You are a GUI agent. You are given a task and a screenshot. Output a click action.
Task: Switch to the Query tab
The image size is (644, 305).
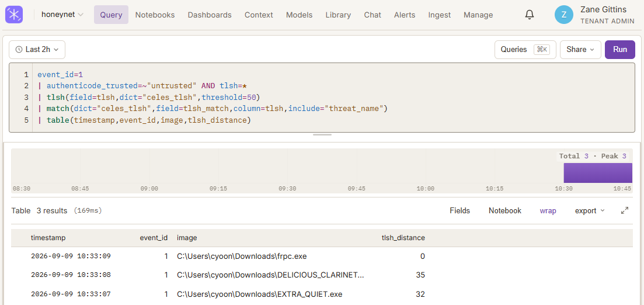click(x=111, y=15)
